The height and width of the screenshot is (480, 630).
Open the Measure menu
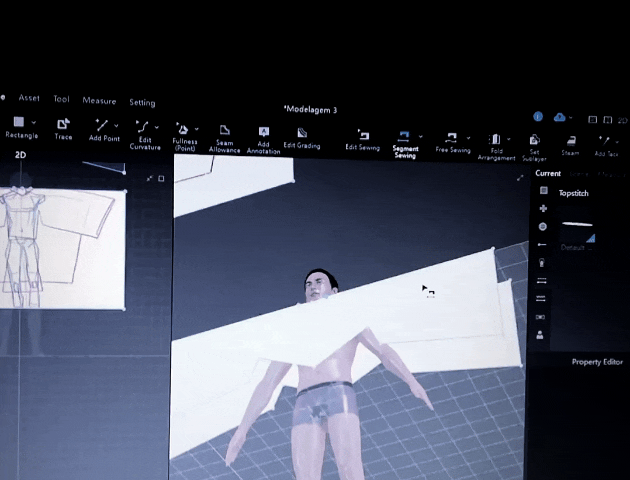[99, 101]
